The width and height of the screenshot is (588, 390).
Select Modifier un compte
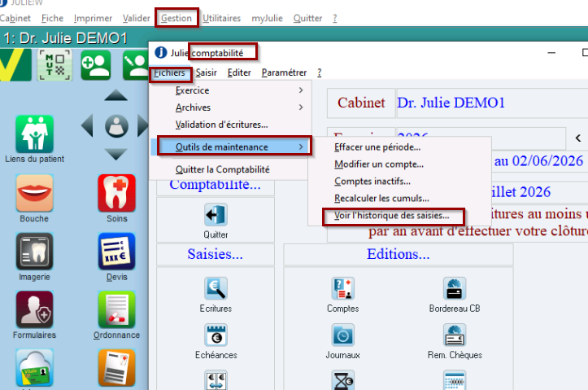pos(400,164)
